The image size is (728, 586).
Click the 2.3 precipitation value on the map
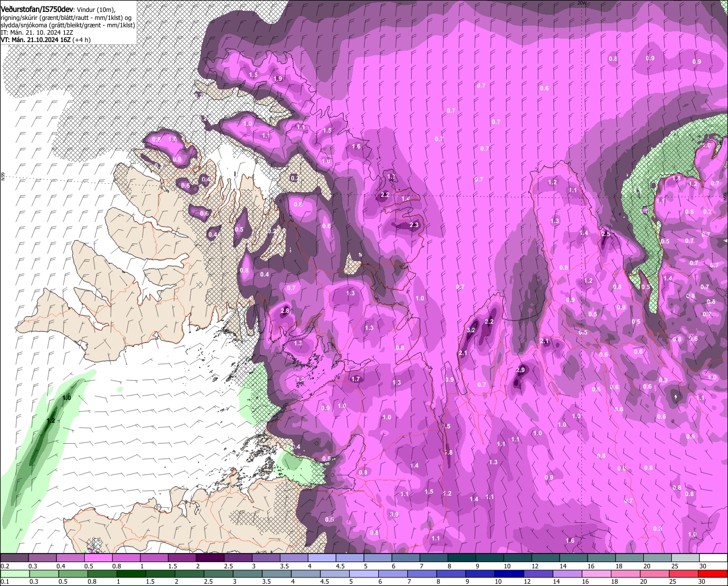point(414,225)
